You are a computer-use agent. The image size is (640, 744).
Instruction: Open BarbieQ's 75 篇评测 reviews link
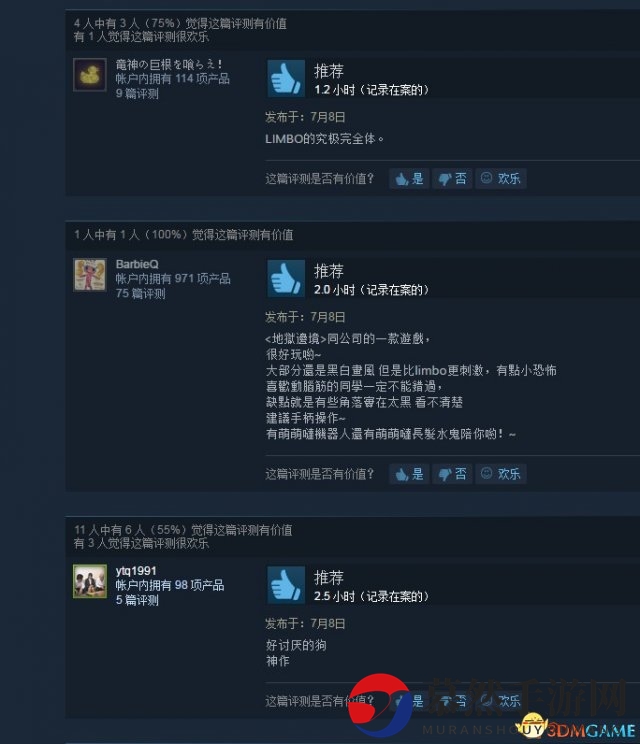click(x=140, y=294)
